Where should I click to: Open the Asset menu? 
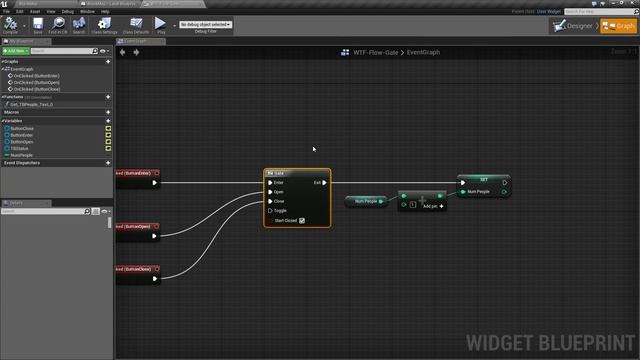point(35,11)
